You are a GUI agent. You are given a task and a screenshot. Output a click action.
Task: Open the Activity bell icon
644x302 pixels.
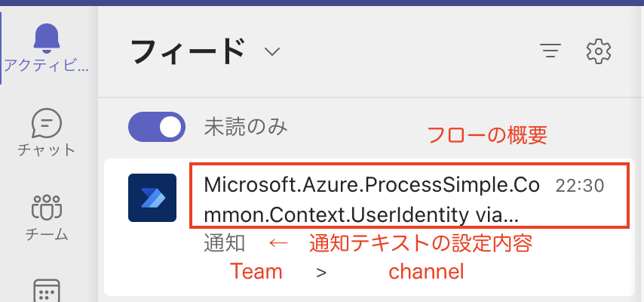[x=47, y=38]
